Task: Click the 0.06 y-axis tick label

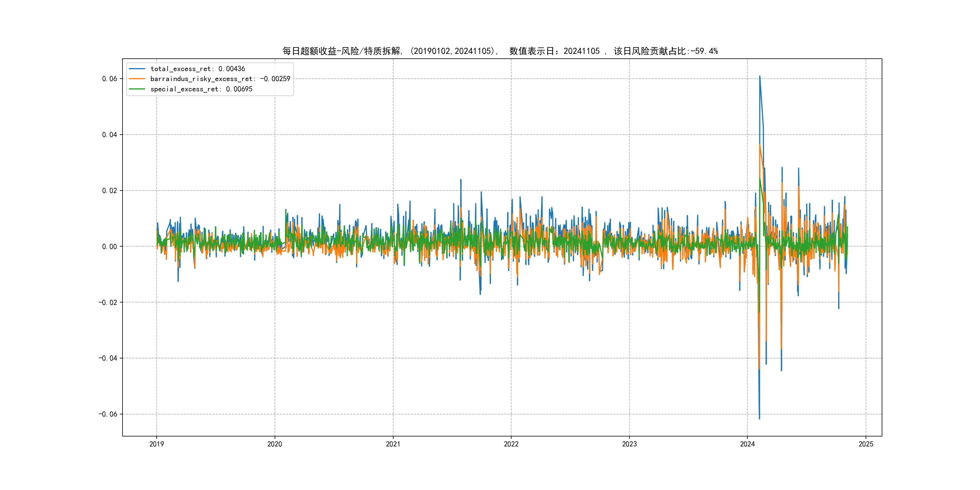Action: coord(109,79)
